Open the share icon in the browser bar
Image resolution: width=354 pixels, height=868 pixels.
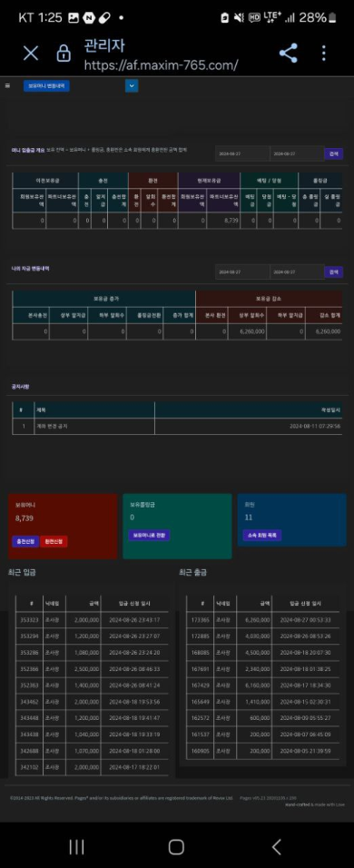(288, 54)
